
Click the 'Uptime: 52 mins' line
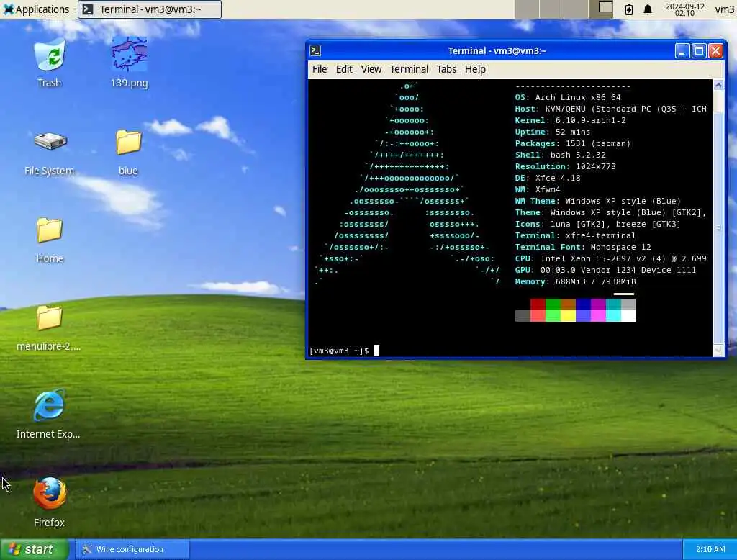coord(552,132)
